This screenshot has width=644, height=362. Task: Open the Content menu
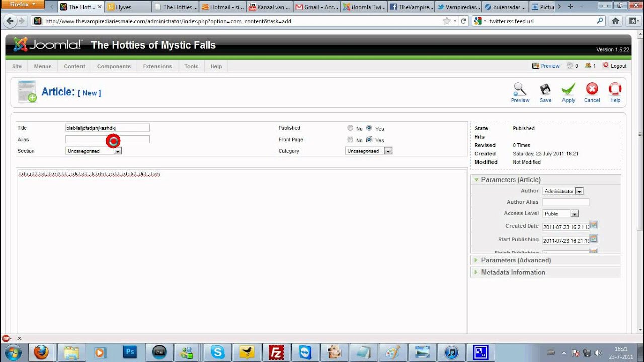pyautogui.click(x=74, y=66)
